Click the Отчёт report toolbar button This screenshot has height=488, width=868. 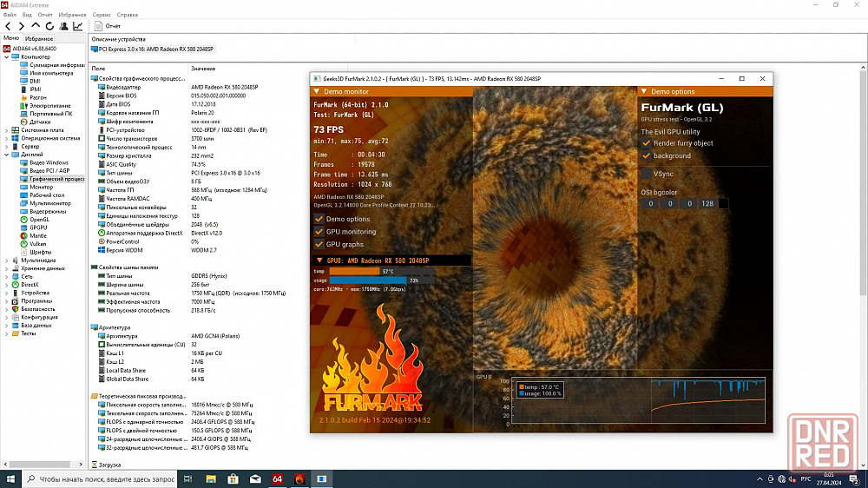pyautogui.click(x=108, y=26)
